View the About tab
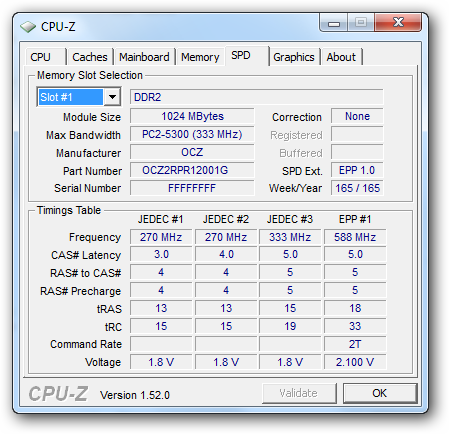449x434 pixels. 341,57
